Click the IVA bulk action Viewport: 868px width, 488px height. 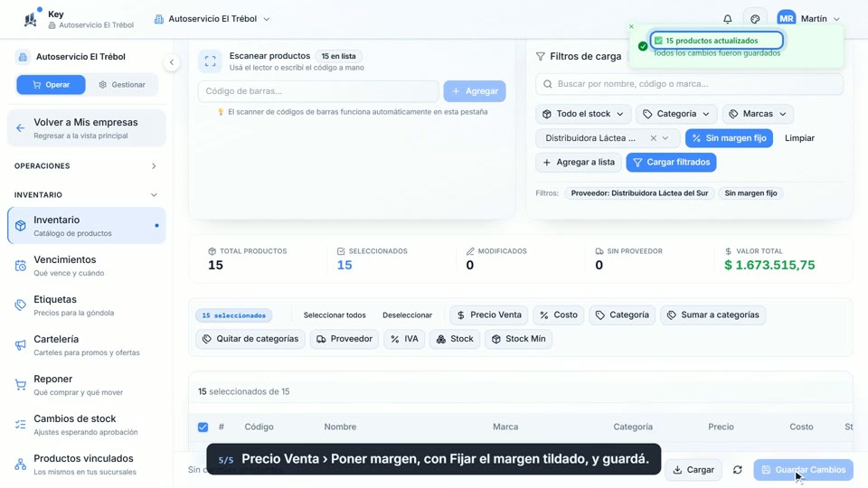click(404, 339)
